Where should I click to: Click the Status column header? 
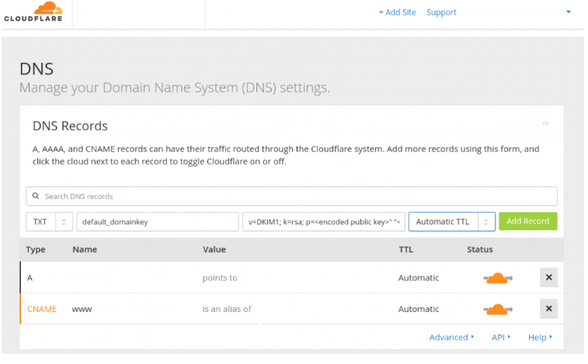tap(480, 249)
